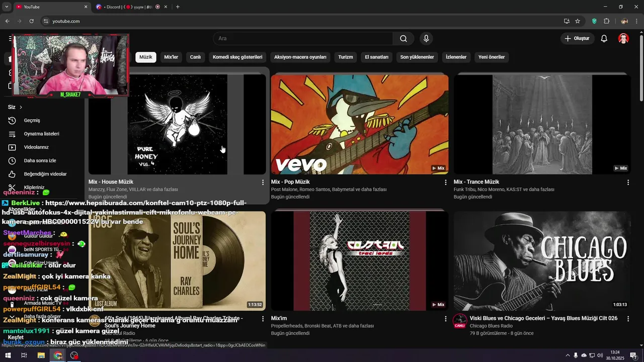The height and width of the screenshot is (362, 644).
Task: Open Windows Start menu
Action: (8, 355)
